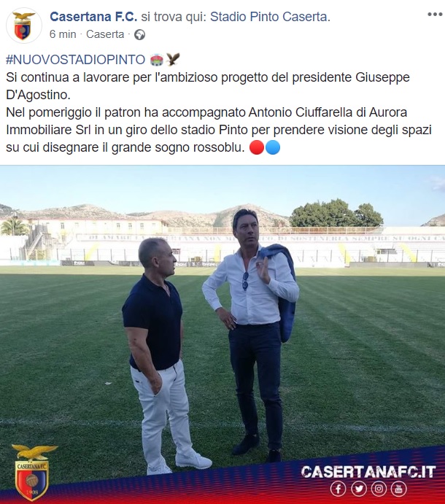Open the #NUOVOSTADIOPINTO hashtag
445x504 pixels.
76,60
